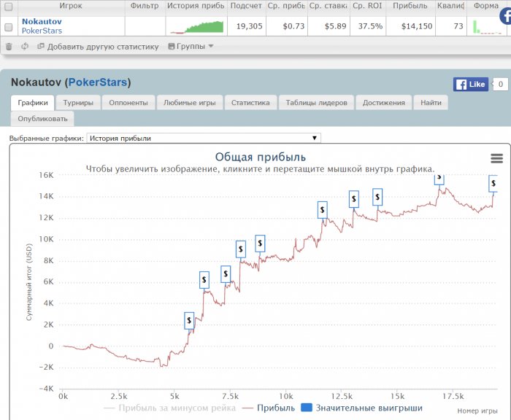The height and width of the screenshot is (420, 511).
Task: Open the Найти tab
Action: click(431, 103)
